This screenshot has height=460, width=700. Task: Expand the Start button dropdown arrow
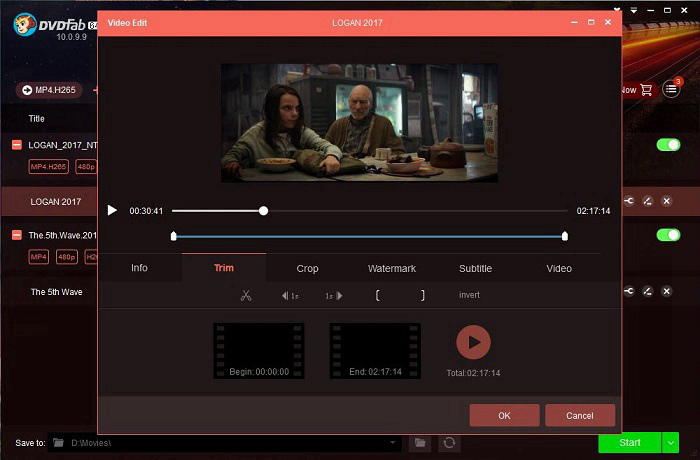[671, 443]
